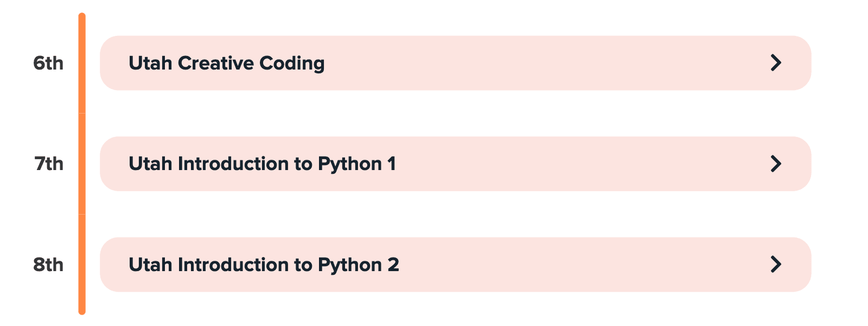868x326 pixels.
Task: Select the 7th grade label
Action: (49, 164)
